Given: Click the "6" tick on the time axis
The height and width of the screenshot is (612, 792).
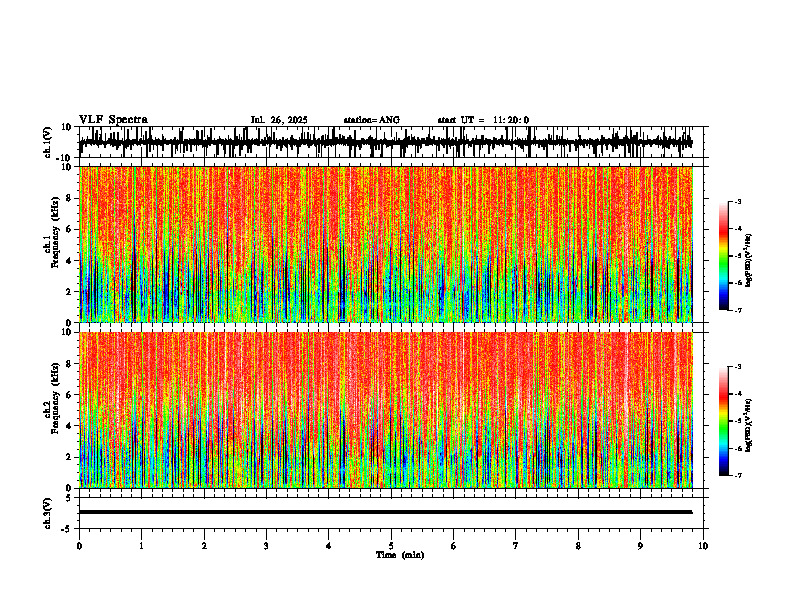Looking at the screenshot, I should (x=454, y=546).
